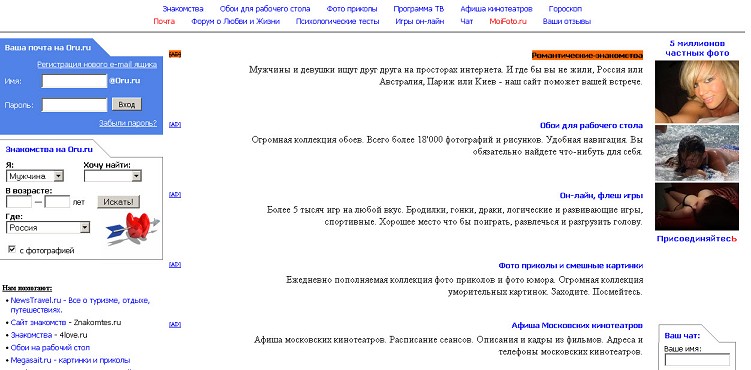This screenshot has width=751, height=370.
Task: Open Обои для рабочего стола article heading
Action: point(592,125)
